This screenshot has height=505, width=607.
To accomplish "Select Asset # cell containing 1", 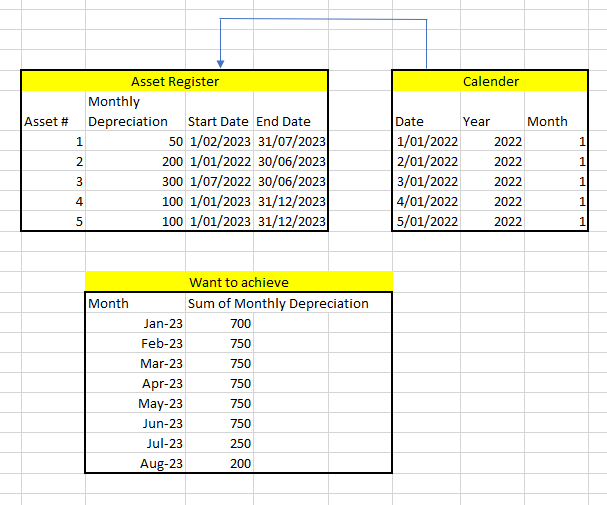I will coord(53,142).
